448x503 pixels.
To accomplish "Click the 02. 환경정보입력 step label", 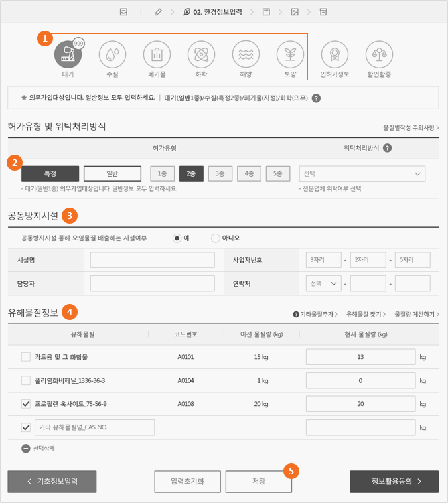I will 217,12.
